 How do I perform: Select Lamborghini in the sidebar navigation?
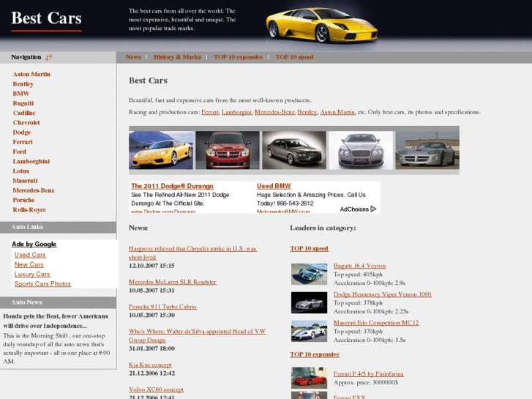coord(31,161)
